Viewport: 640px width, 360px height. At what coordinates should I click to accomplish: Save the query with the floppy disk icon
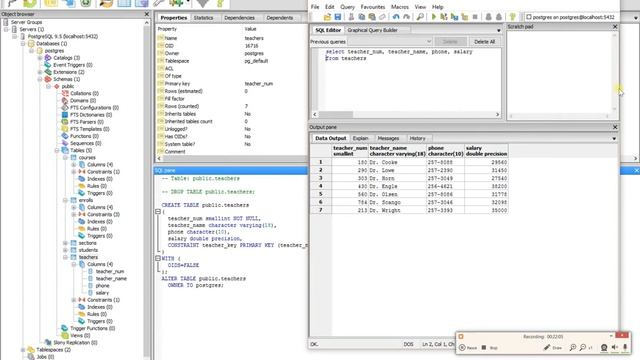[338, 17]
